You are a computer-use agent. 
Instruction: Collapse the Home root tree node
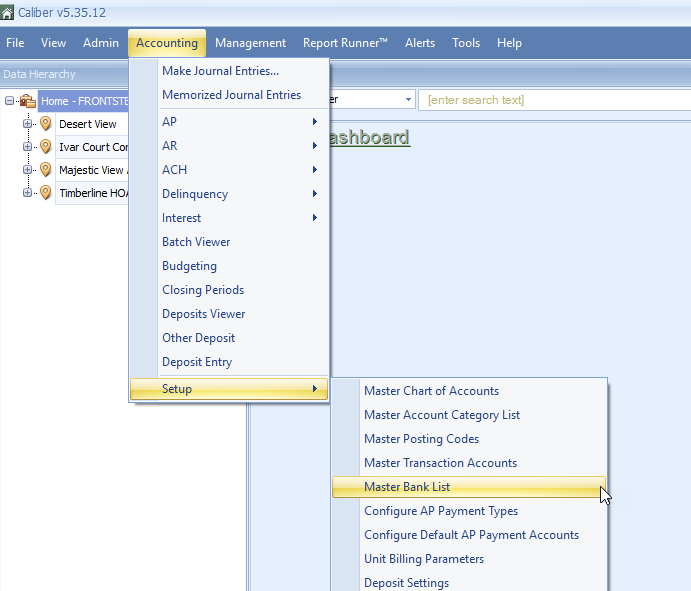[x=10, y=101]
